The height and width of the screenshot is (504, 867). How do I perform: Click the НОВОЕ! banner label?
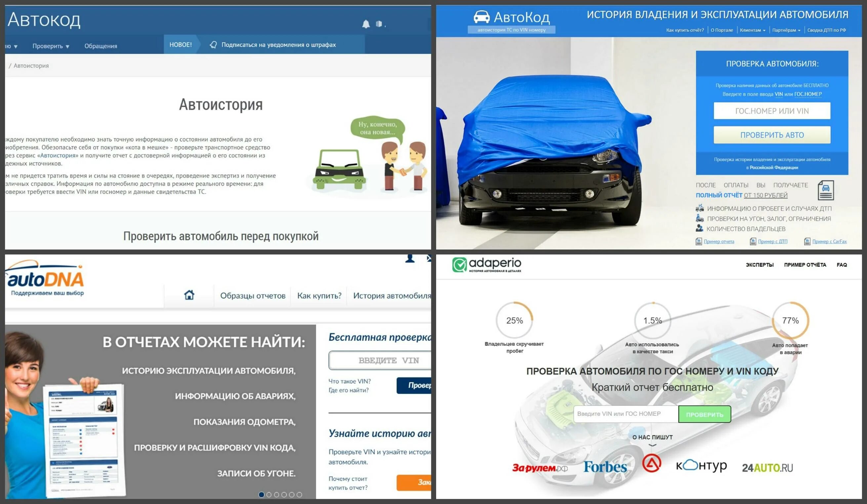[x=181, y=45]
